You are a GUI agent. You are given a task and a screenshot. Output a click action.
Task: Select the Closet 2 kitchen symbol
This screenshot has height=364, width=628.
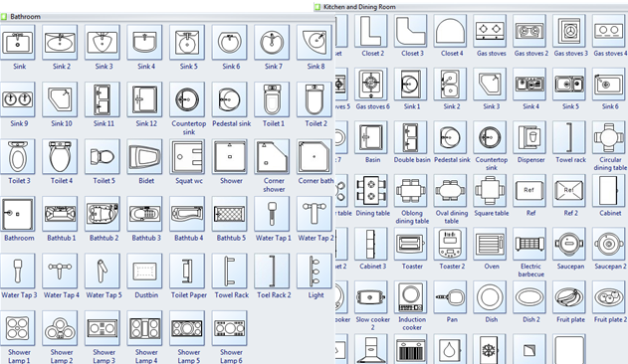coord(371,31)
